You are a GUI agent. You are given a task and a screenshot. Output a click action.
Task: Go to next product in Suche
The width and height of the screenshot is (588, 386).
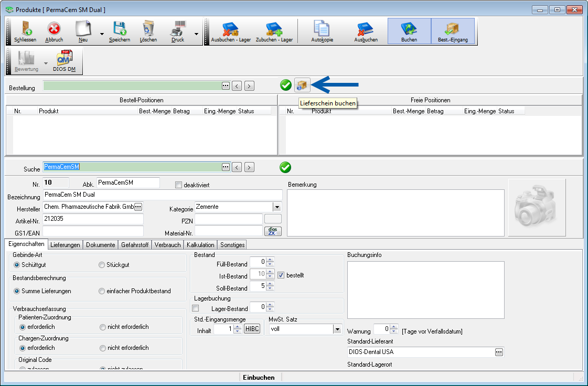pos(249,167)
